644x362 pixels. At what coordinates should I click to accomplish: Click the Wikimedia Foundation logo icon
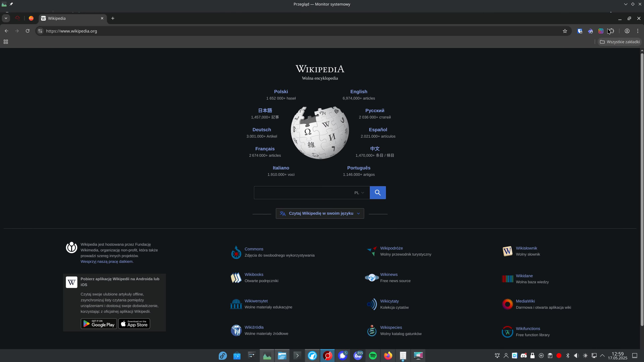[x=71, y=248]
